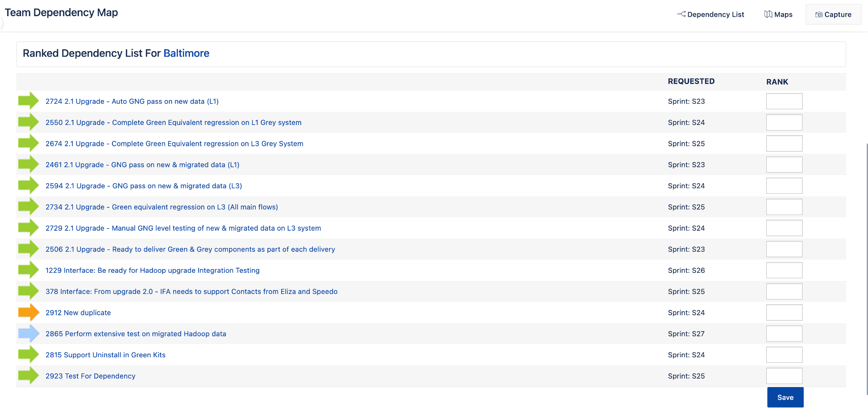Open 2461 GNG pass migrated data (L1)

142,165
